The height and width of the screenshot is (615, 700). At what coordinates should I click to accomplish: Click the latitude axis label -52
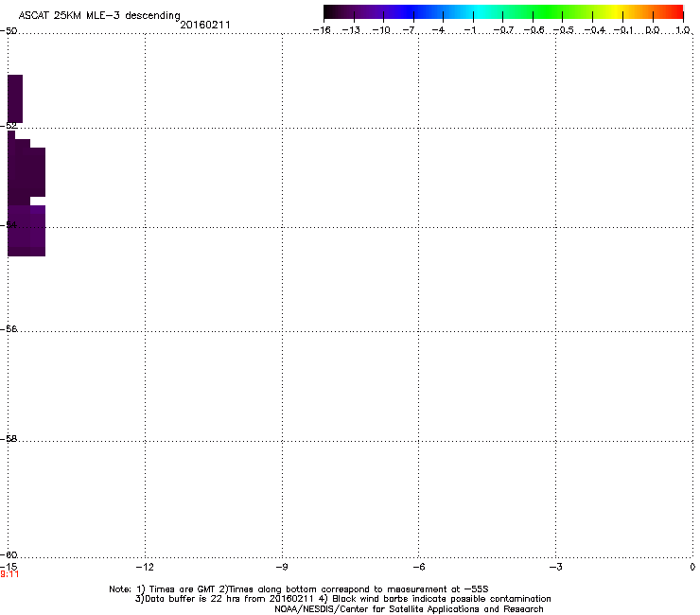tap(9, 126)
